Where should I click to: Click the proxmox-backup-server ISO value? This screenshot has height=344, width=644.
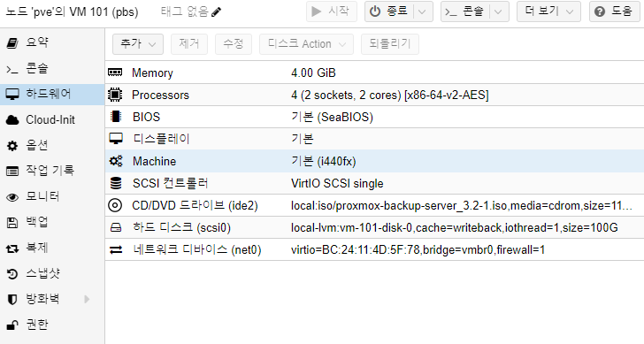point(461,206)
